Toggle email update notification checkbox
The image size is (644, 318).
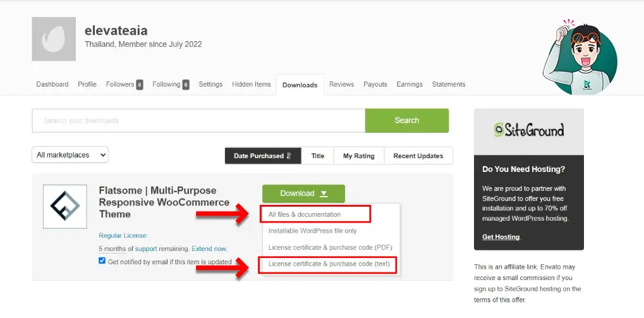coord(102,261)
